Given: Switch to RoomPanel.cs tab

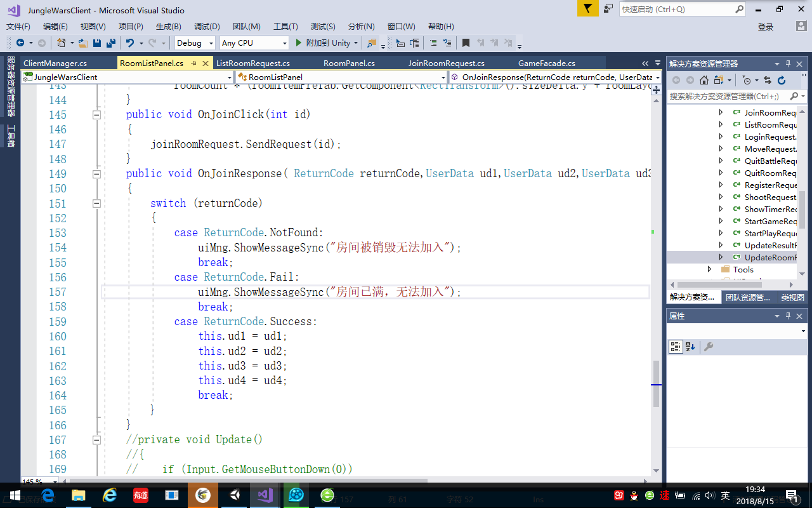Looking at the screenshot, I should point(349,63).
